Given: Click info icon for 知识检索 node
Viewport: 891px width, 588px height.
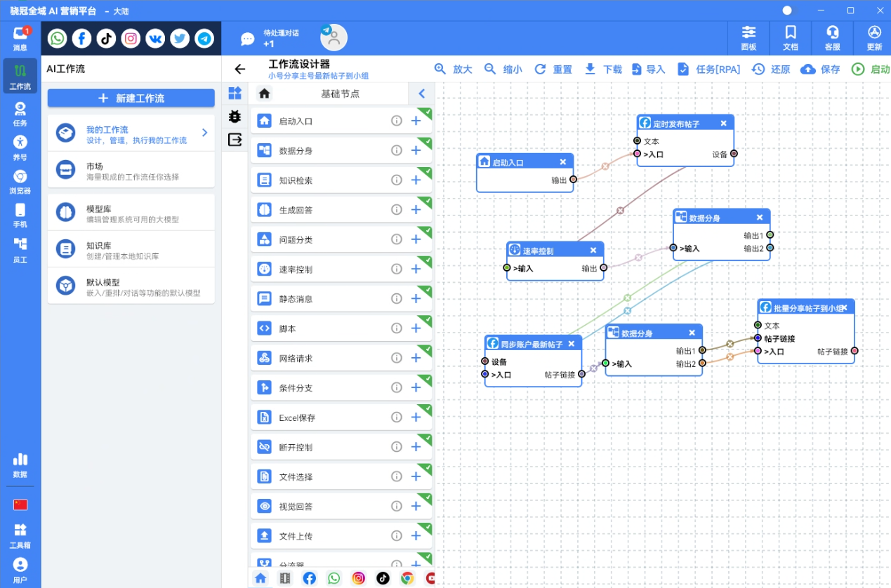Looking at the screenshot, I should 396,180.
